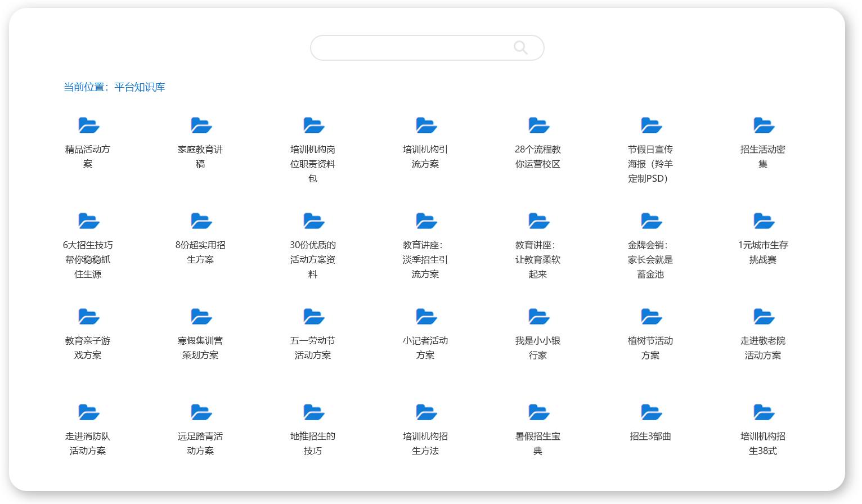Viewport: 862px width, 504px height.
Task: Open the 平台知识库 breadcrumb link
Action: [x=140, y=87]
